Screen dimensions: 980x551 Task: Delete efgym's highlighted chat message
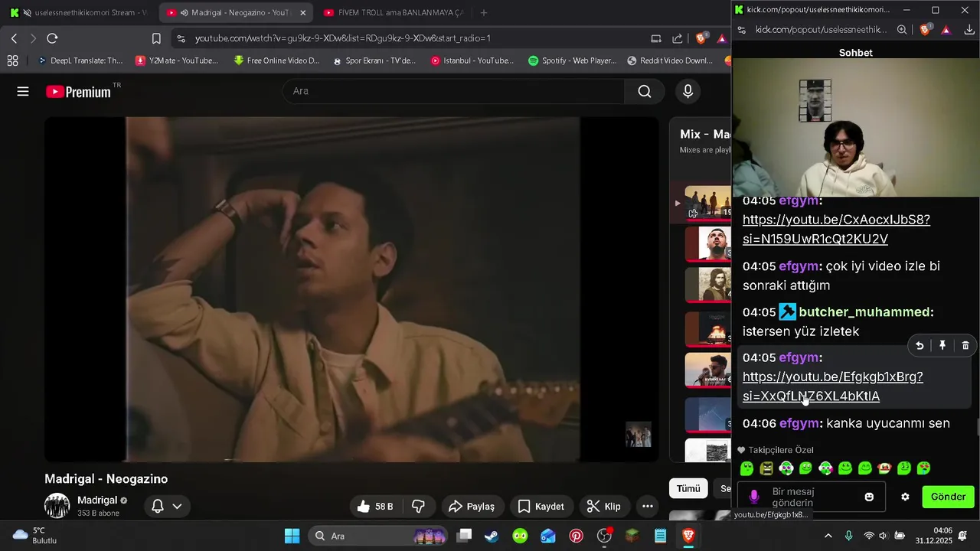(965, 346)
